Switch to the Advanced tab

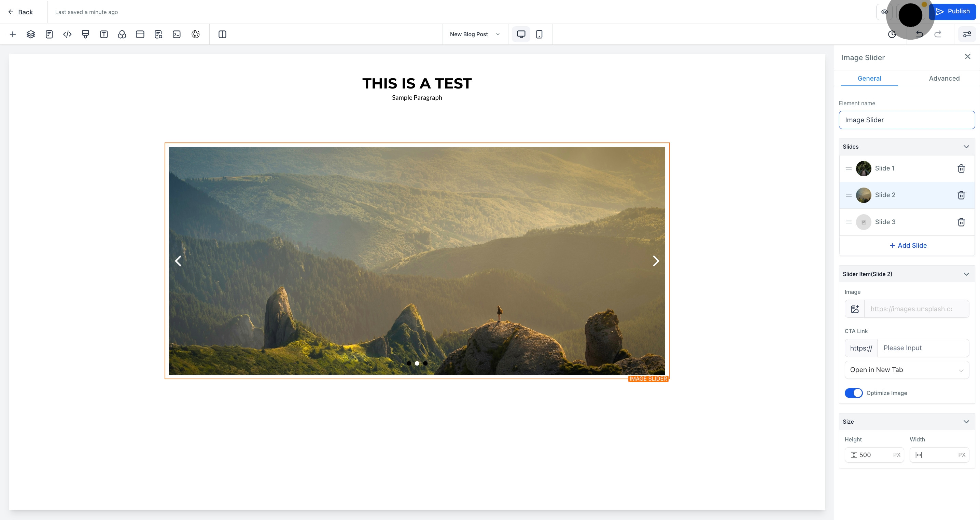tap(944, 79)
